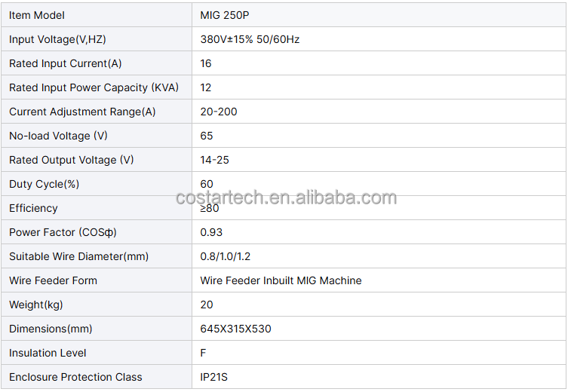The width and height of the screenshot is (571, 392).
Task: Click the Suitable Wire Diameter(mm) label
Action: pos(79,256)
